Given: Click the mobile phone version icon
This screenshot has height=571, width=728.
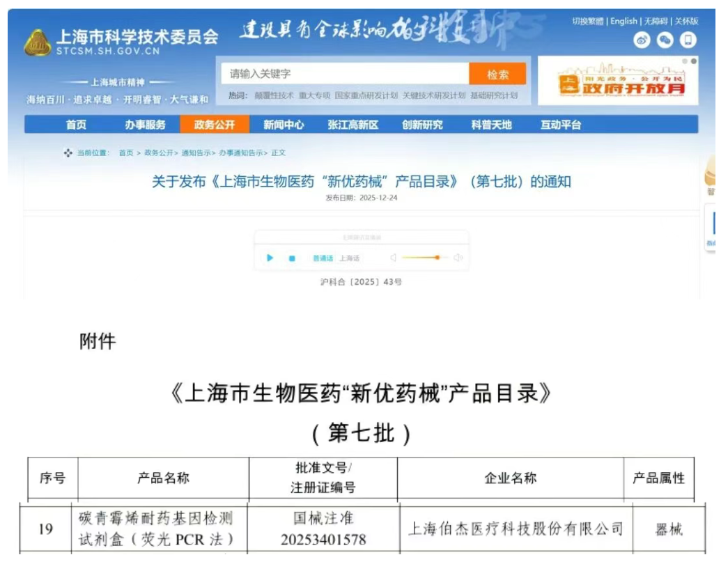Looking at the screenshot, I should 688,41.
